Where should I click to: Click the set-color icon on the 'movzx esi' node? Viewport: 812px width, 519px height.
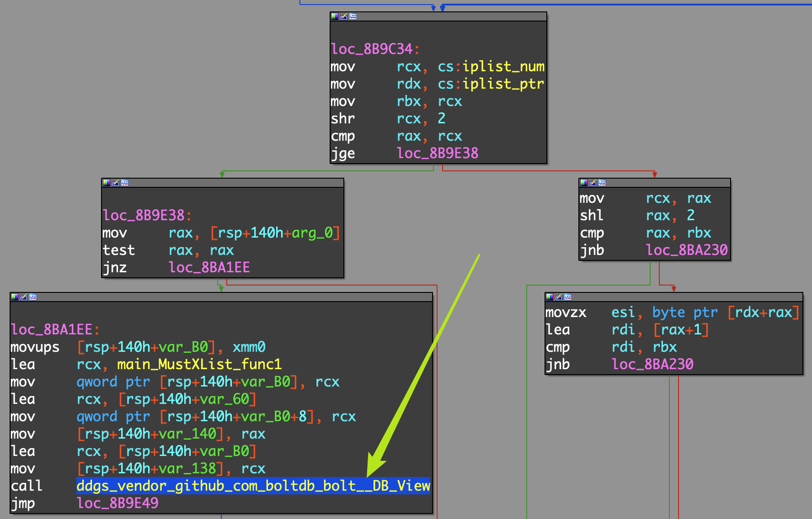click(x=550, y=297)
